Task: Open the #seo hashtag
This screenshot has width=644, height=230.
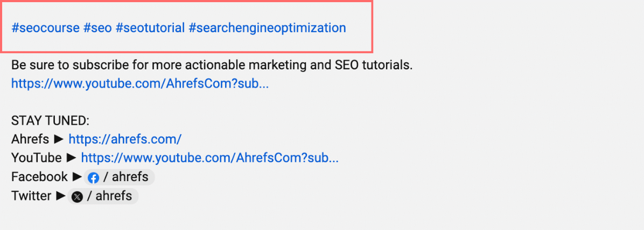Action: point(97,27)
